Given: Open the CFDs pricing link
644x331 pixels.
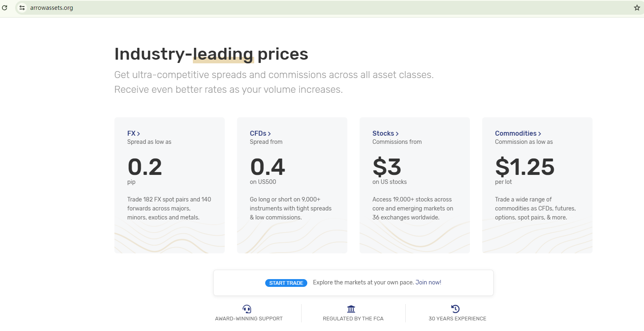Looking at the screenshot, I should (258, 133).
